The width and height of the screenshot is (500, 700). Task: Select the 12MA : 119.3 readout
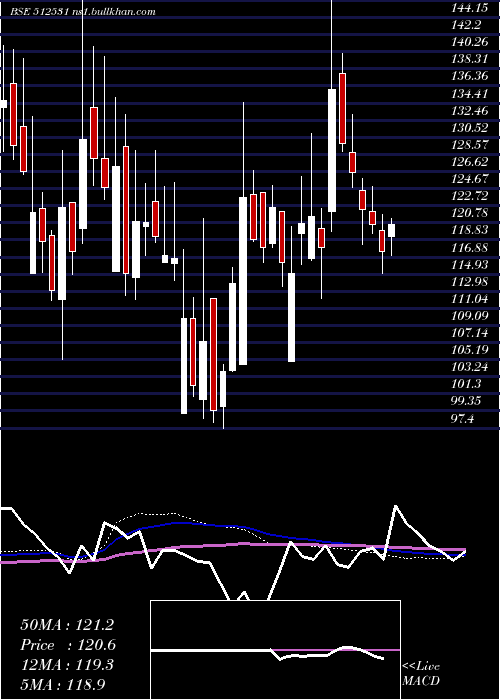point(67,665)
